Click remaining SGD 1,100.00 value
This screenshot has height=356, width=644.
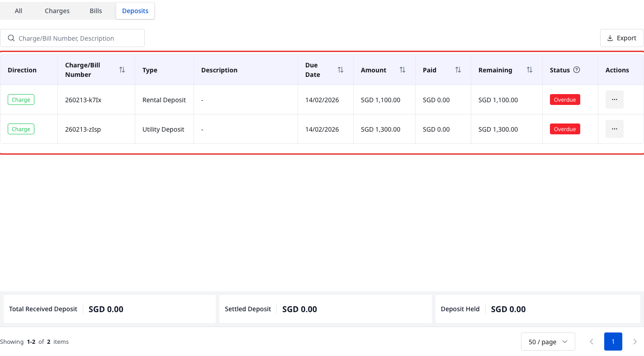pos(498,100)
